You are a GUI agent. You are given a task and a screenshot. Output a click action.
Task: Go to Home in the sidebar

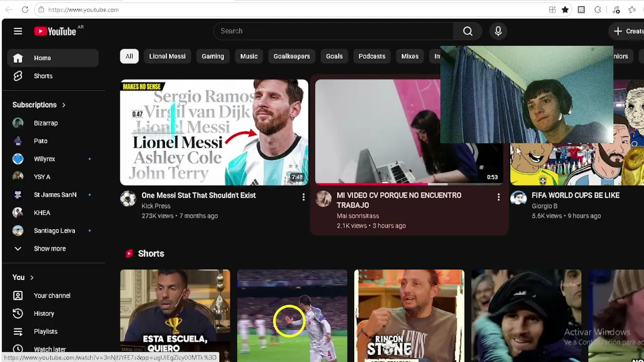53,58
